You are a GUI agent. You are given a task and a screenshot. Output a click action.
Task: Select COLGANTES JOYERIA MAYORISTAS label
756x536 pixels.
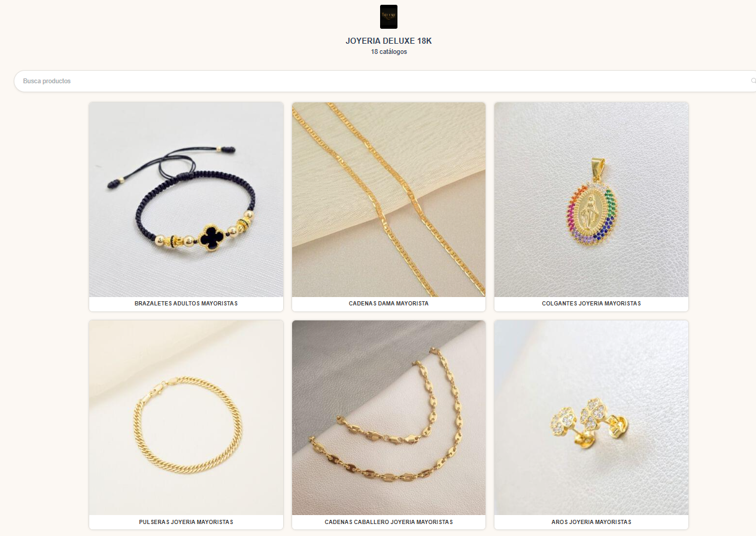pyautogui.click(x=591, y=304)
